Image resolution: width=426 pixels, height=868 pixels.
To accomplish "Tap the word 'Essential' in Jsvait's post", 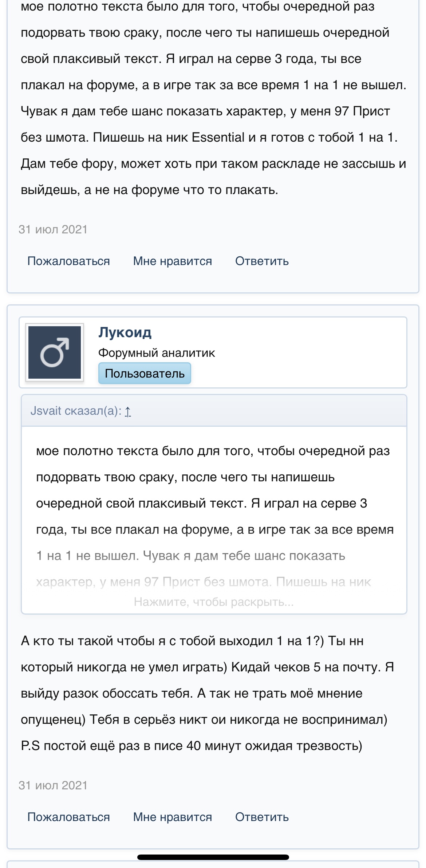I will pyautogui.click(x=218, y=137).
